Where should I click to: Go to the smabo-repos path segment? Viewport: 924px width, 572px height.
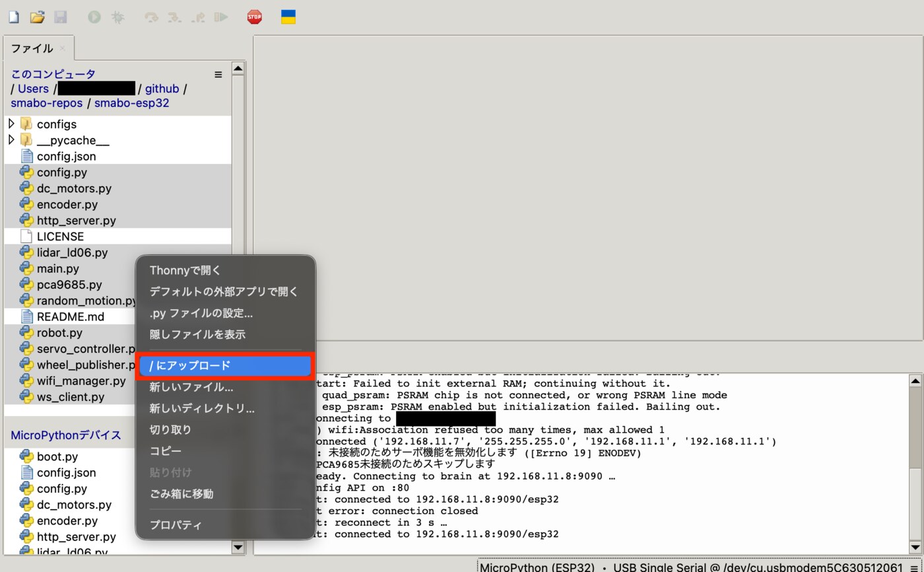coord(47,103)
